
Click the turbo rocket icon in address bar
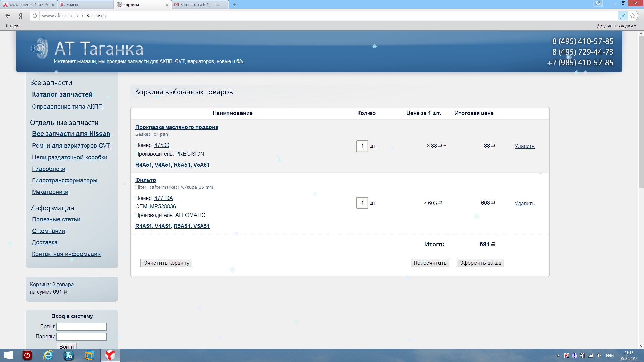coord(623,16)
